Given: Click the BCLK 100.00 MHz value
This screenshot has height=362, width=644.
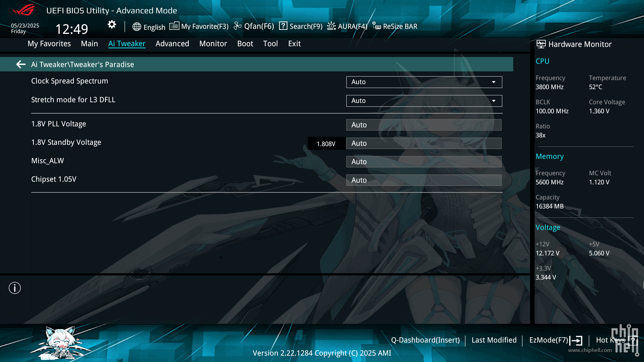Looking at the screenshot, I should (x=552, y=111).
